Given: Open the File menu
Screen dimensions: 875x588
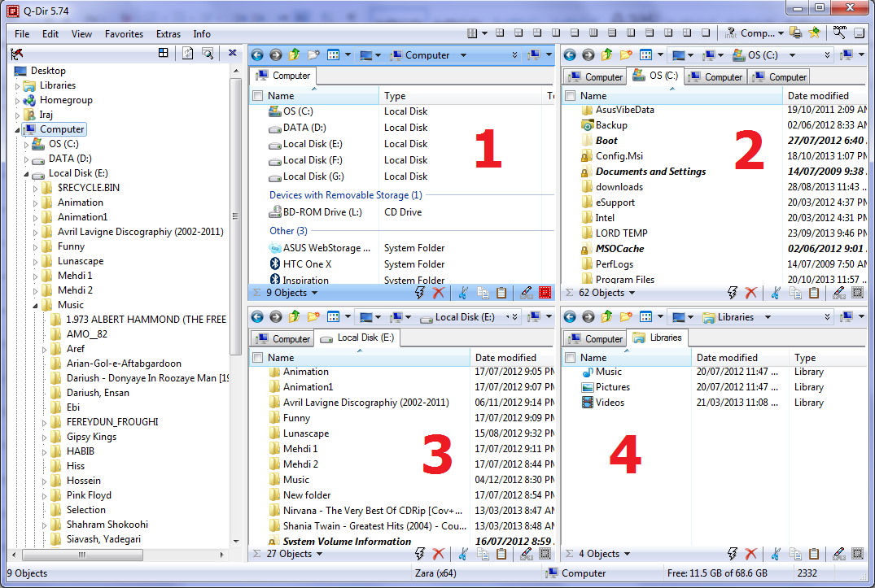Looking at the screenshot, I should click(x=22, y=34).
